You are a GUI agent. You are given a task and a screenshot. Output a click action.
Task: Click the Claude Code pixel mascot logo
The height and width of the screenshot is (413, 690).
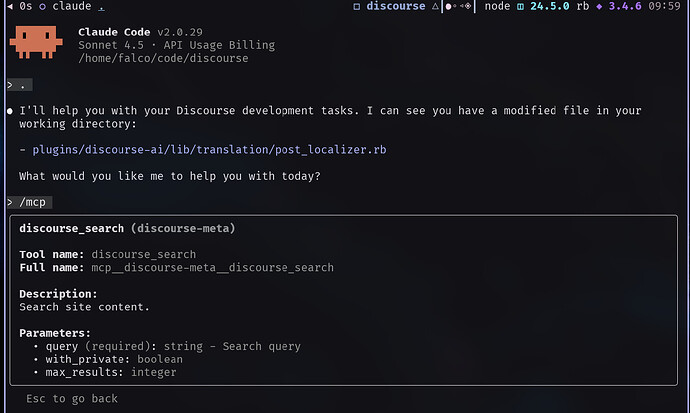[x=36, y=42]
